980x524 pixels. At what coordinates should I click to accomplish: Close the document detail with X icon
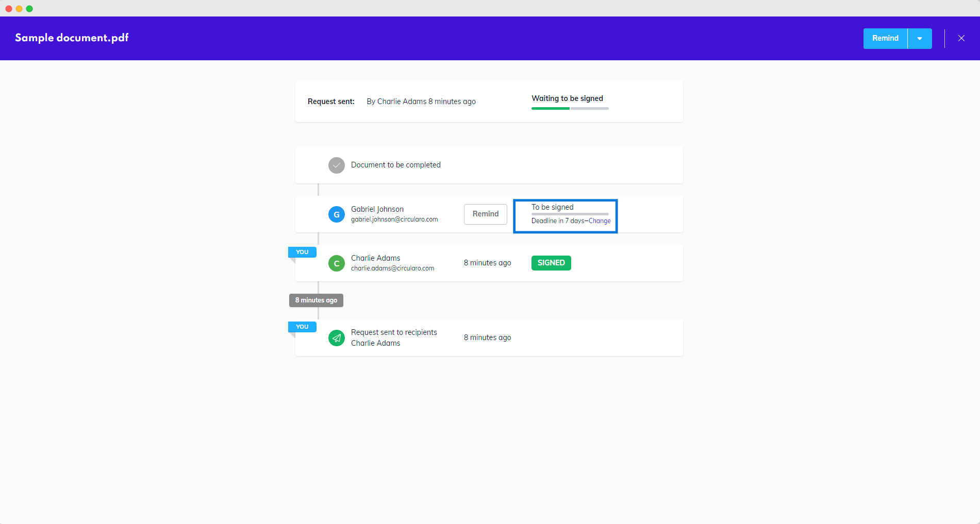961,38
